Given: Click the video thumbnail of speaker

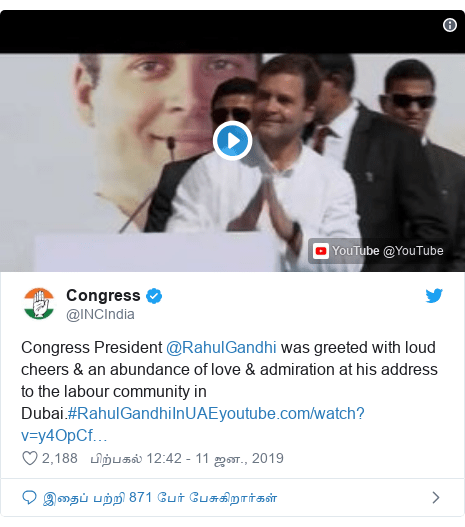Looking at the screenshot, I should click(x=232, y=162).
